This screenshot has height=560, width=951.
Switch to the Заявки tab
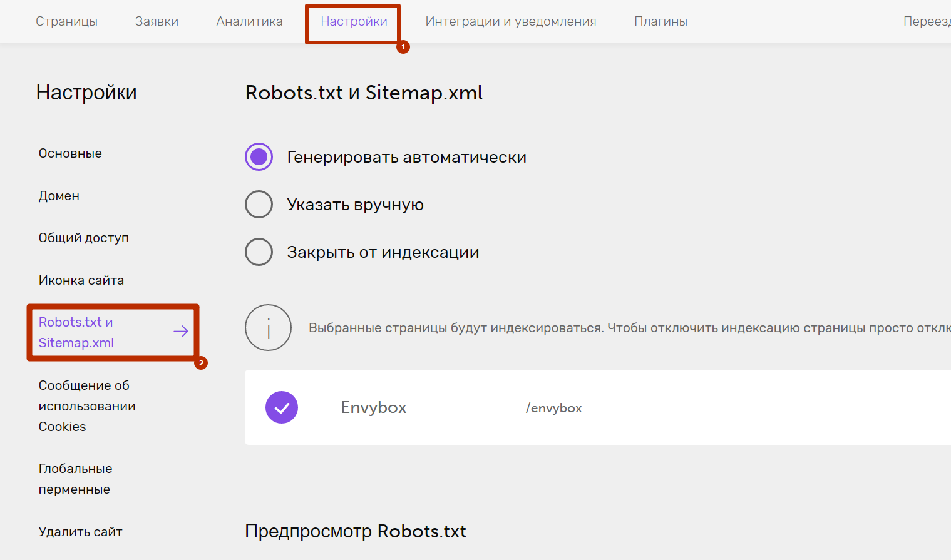[157, 21]
